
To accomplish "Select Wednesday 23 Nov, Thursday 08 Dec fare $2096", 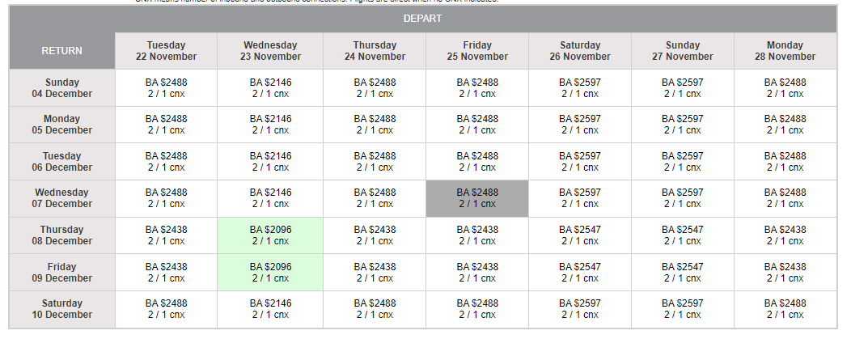I will coord(270,235).
